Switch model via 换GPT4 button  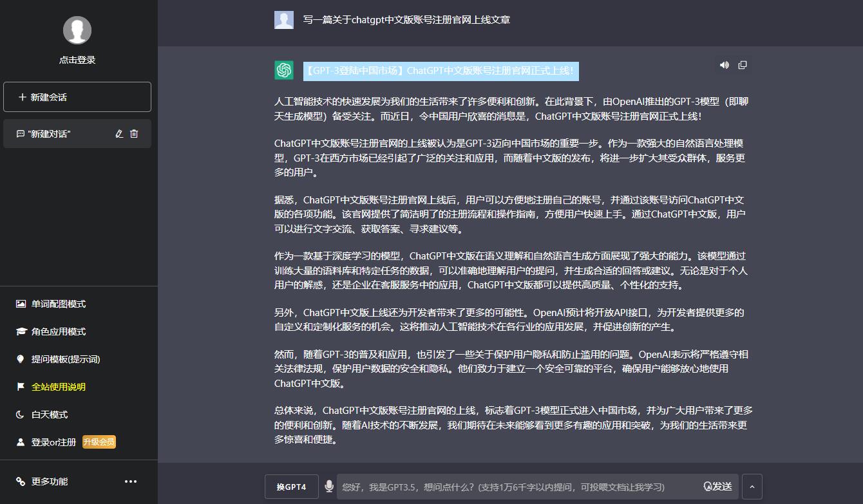[x=292, y=487]
